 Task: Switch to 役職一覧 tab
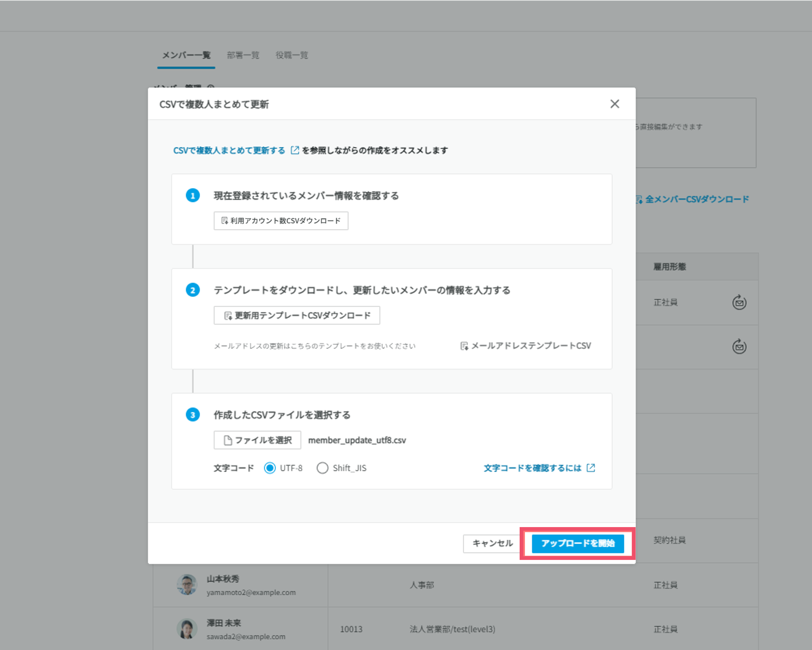click(x=292, y=55)
